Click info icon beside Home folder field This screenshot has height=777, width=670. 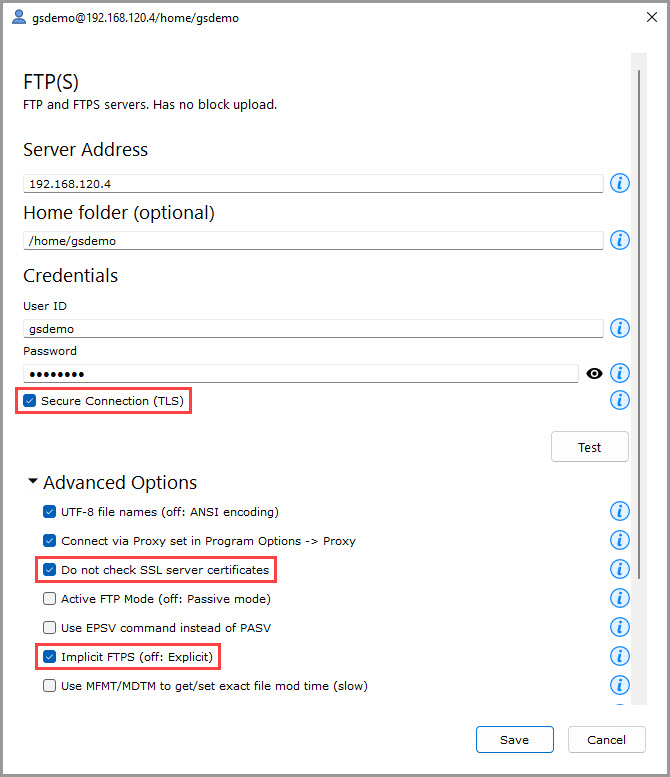(620, 239)
